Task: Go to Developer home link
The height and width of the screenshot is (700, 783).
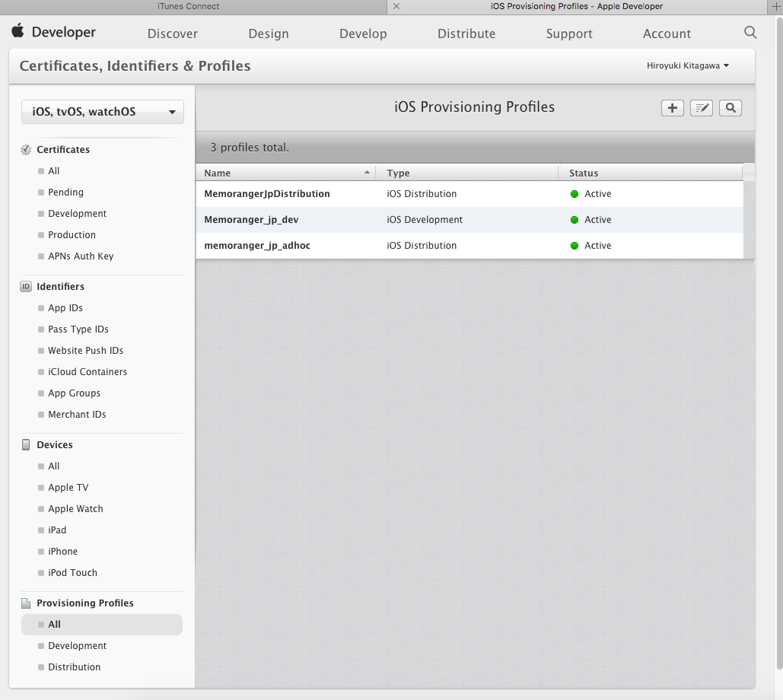Action: (63, 32)
